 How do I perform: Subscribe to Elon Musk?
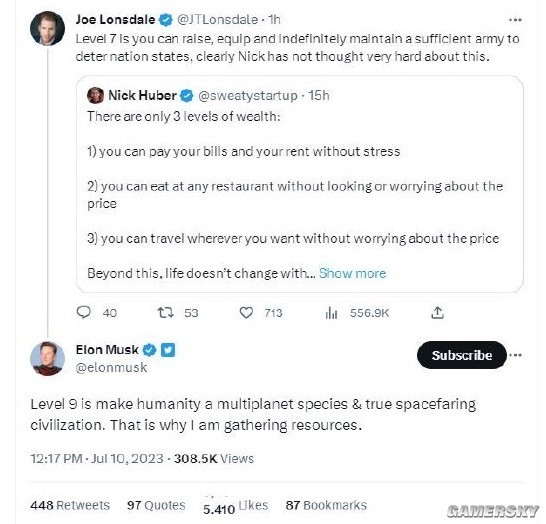[461, 355]
